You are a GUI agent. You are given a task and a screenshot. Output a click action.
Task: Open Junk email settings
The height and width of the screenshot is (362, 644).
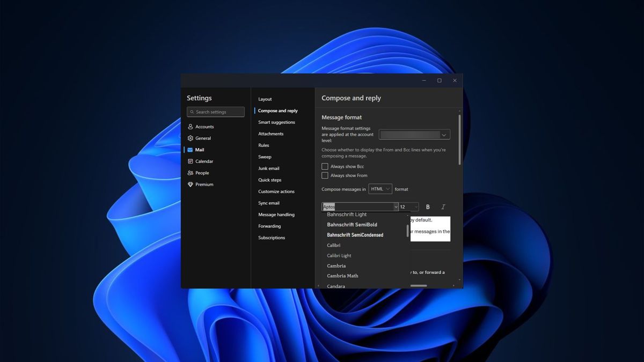pos(269,168)
